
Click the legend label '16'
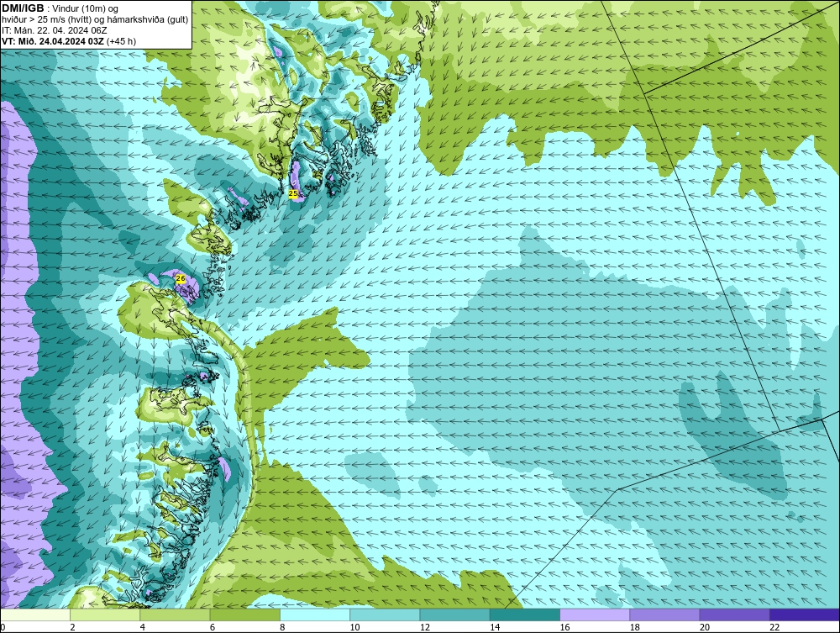(x=564, y=628)
